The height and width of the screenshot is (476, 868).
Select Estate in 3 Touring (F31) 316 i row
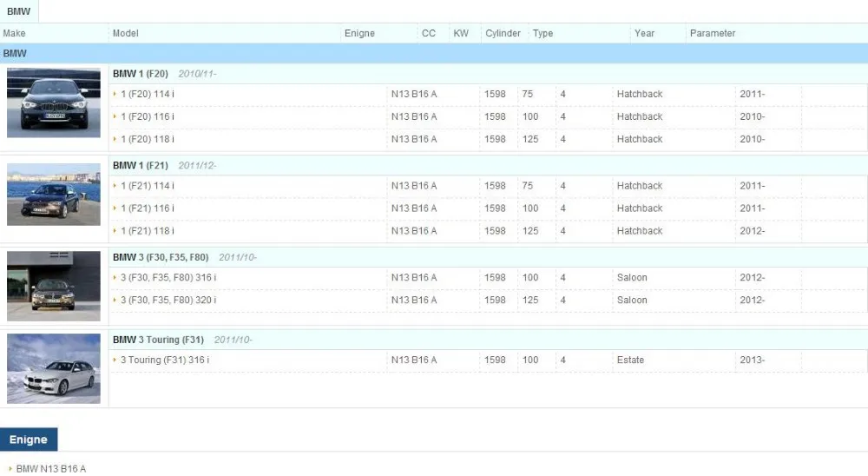point(630,360)
